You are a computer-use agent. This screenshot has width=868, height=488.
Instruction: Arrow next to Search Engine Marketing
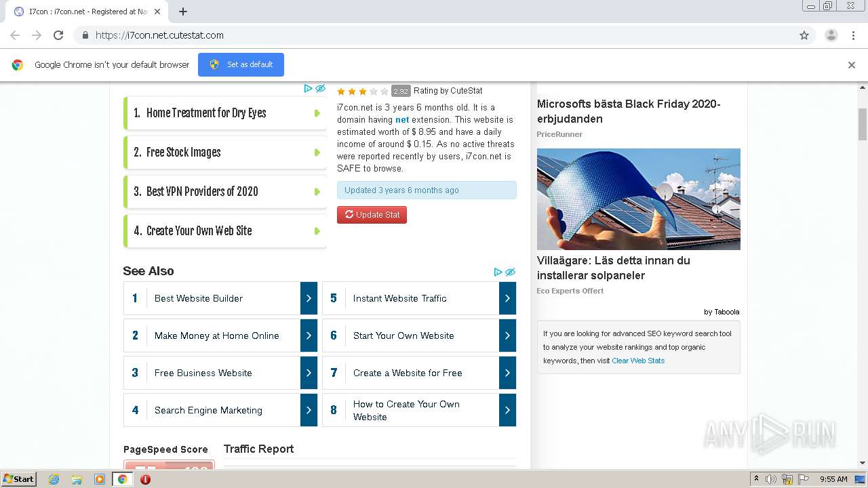[x=309, y=410]
